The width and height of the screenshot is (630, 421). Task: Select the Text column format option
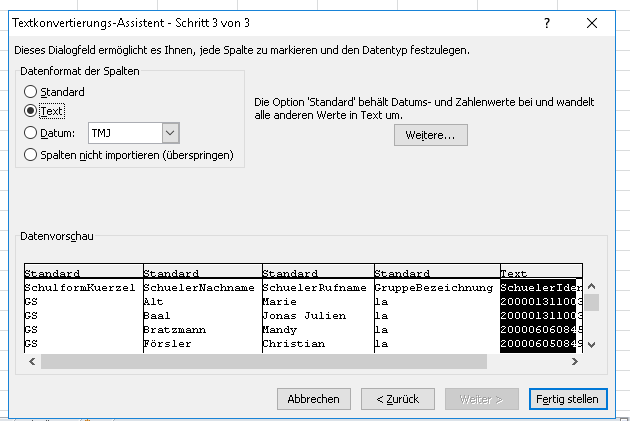pos(31,111)
